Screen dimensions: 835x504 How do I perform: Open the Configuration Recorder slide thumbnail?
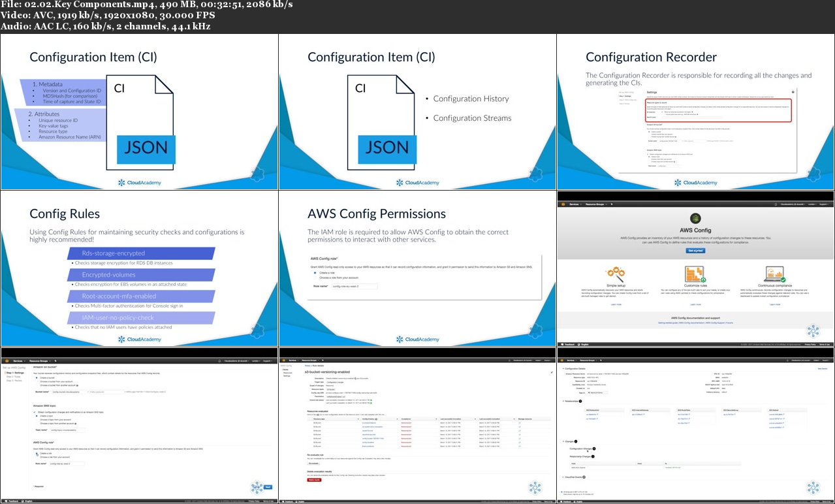pos(696,112)
